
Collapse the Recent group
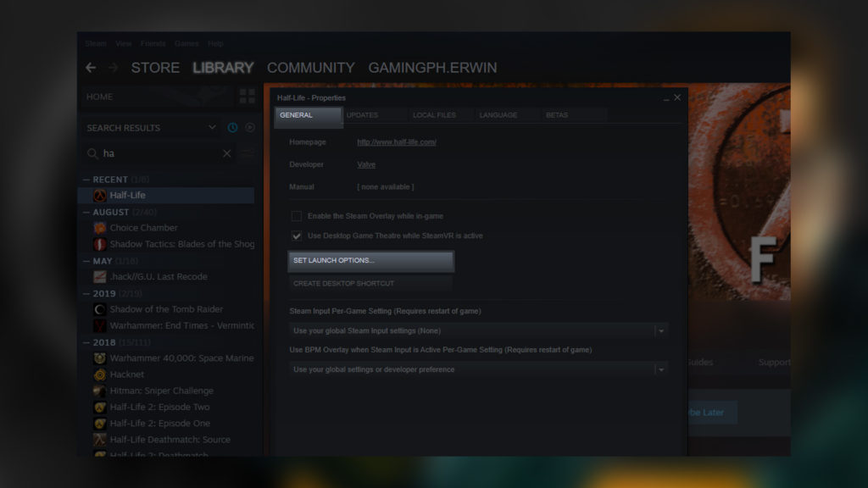click(x=86, y=180)
